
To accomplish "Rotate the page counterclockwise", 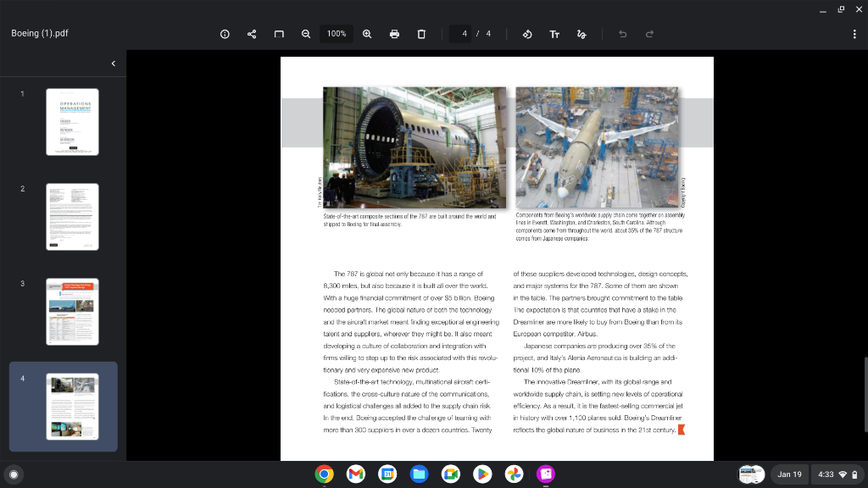I will (x=526, y=34).
